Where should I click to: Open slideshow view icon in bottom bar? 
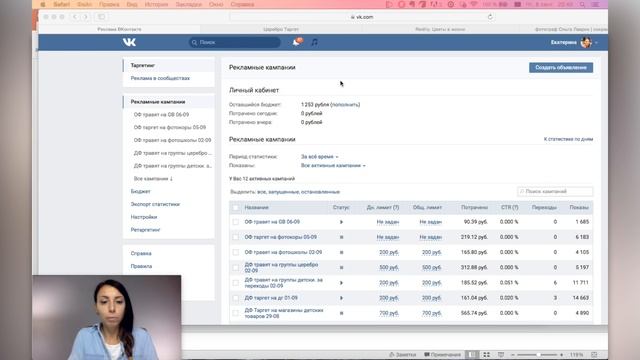tap(501, 355)
